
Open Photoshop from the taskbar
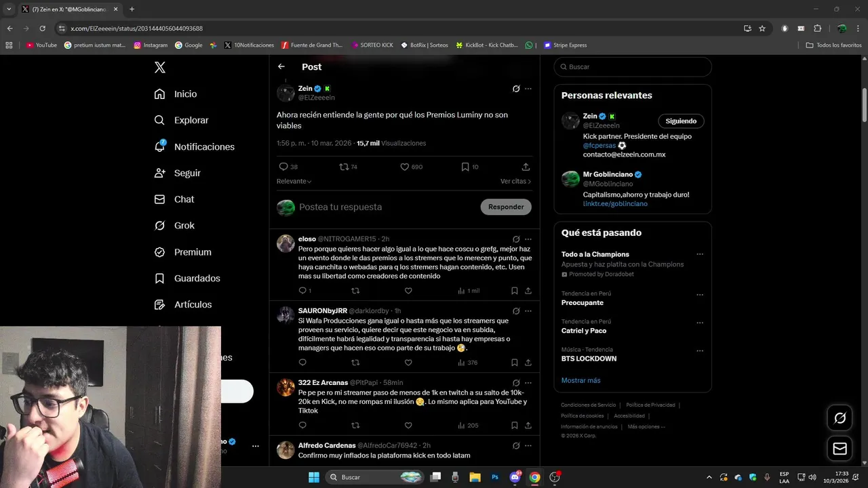[495, 477]
